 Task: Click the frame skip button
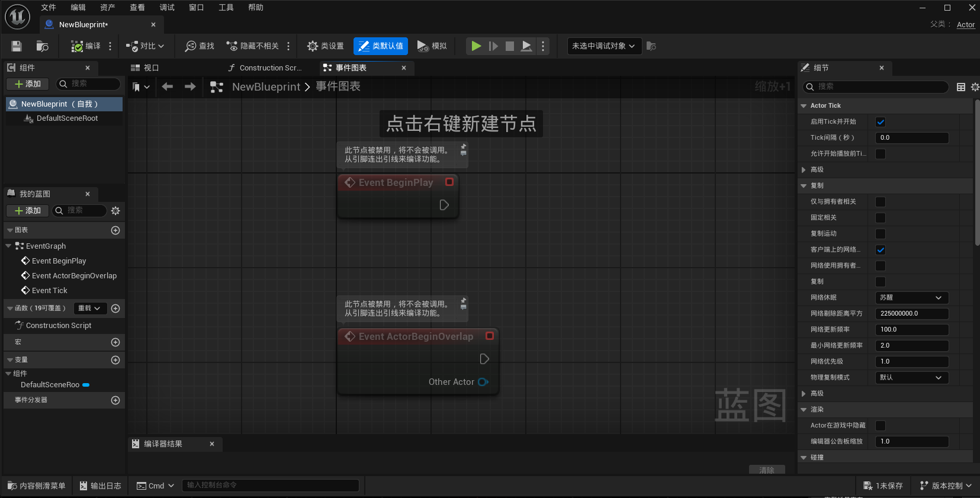point(493,46)
